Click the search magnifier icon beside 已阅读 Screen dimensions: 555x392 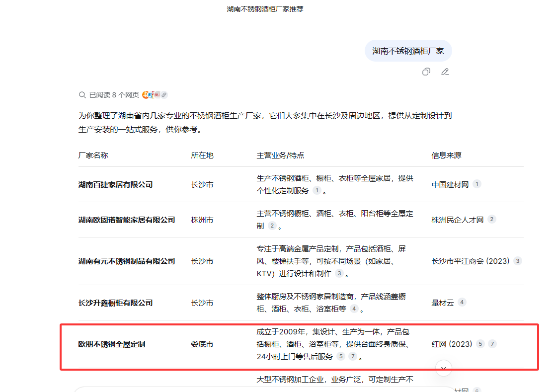[x=82, y=95]
